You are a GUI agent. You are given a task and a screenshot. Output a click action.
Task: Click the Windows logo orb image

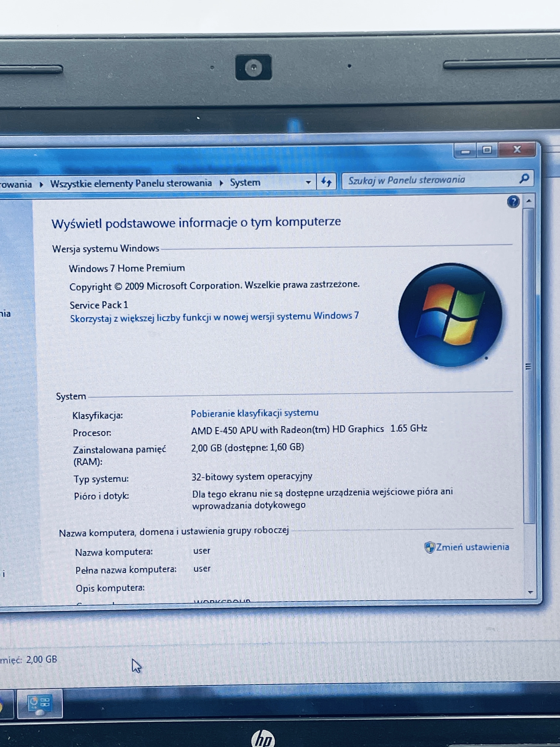click(450, 315)
